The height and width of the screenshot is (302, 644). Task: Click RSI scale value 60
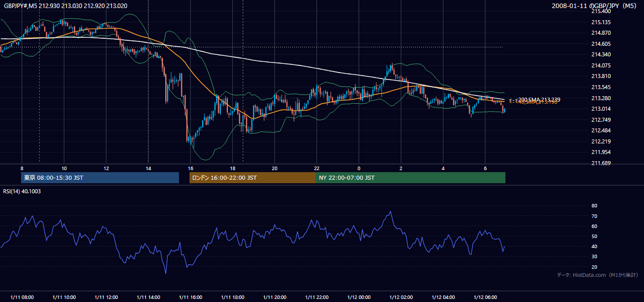pos(594,226)
